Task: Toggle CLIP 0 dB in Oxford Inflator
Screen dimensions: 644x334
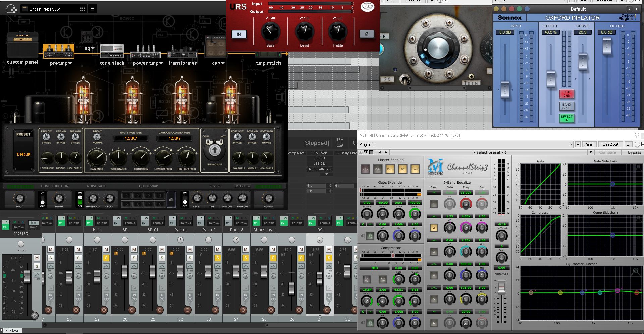Action: click(x=567, y=94)
